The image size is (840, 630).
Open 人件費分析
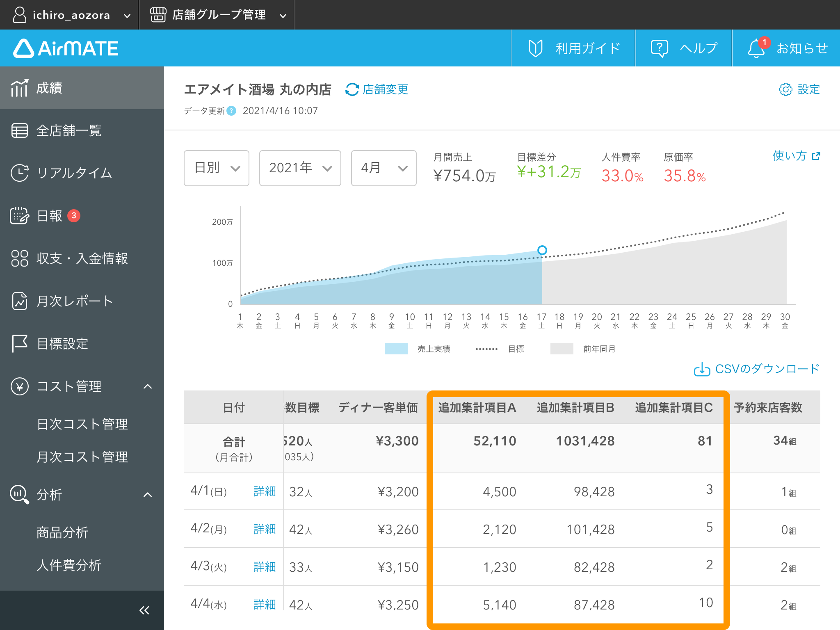[69, 565]
